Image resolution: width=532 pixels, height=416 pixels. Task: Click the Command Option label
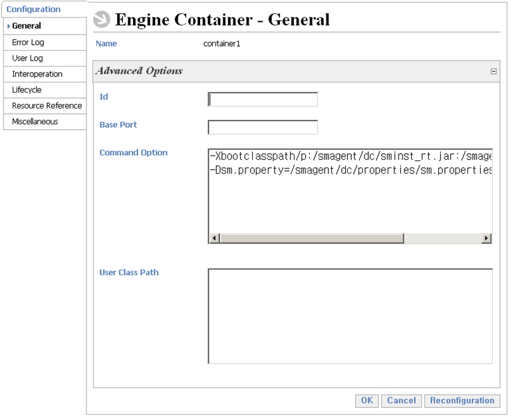134,152
